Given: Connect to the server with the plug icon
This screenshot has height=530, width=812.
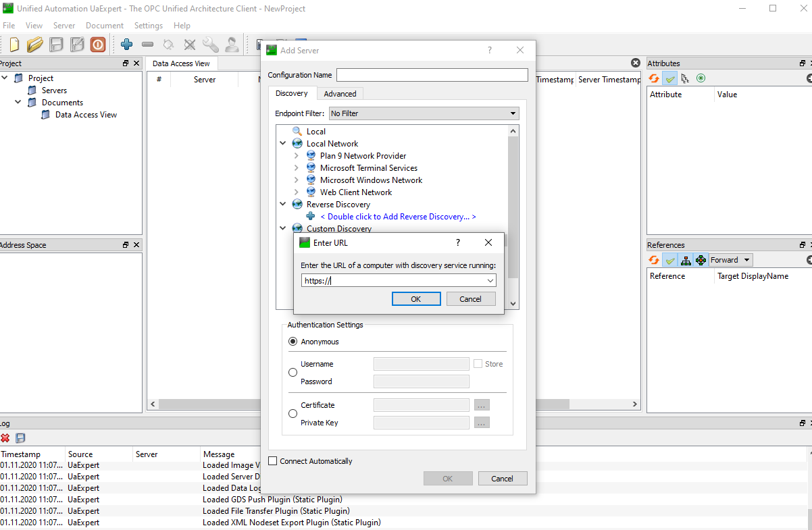Looking at the screenshot, I should [168, 45].
